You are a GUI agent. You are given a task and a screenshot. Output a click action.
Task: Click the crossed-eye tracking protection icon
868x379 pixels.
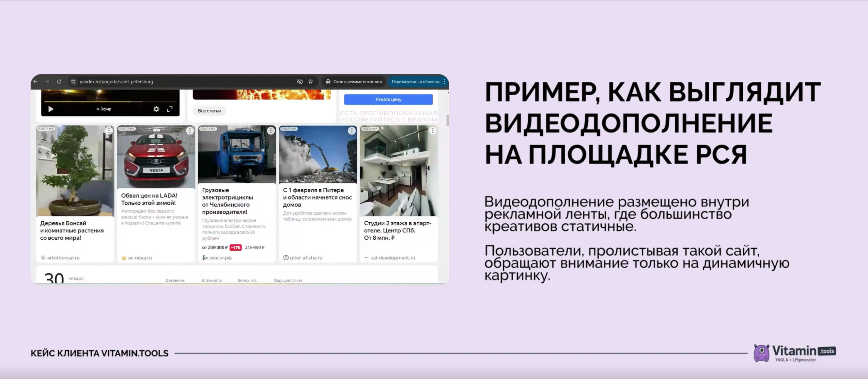300,82
